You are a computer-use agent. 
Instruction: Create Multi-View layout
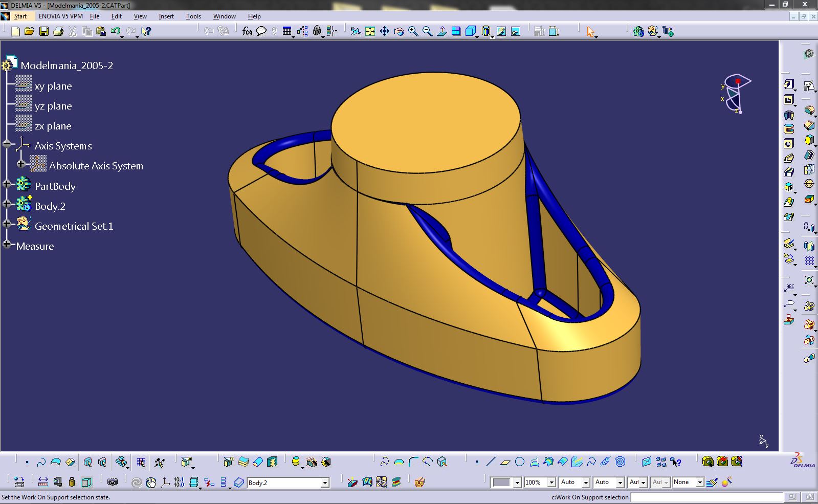456,32
